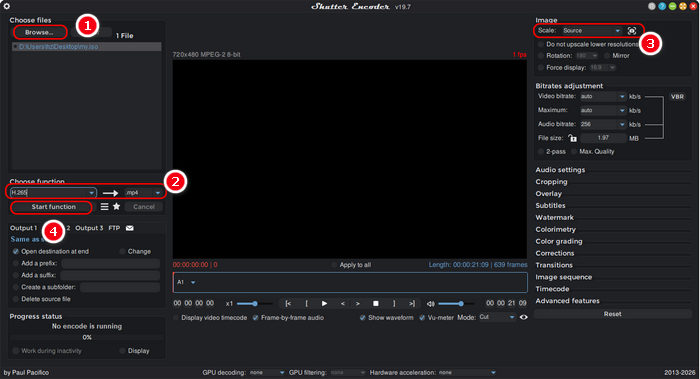Image resolution: width=700 pixels, height=379 pixels.
Task: Open the Scale dropdown
Action: 592,31
